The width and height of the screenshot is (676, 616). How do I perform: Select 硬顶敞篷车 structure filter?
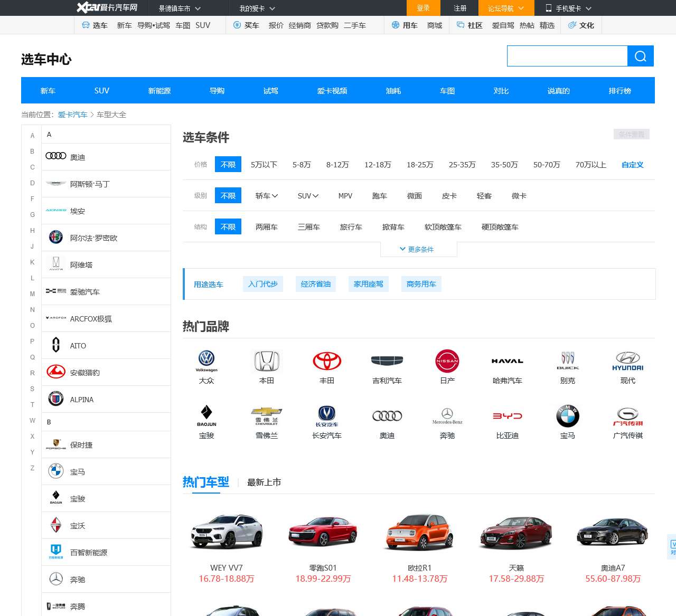(500, 227)
